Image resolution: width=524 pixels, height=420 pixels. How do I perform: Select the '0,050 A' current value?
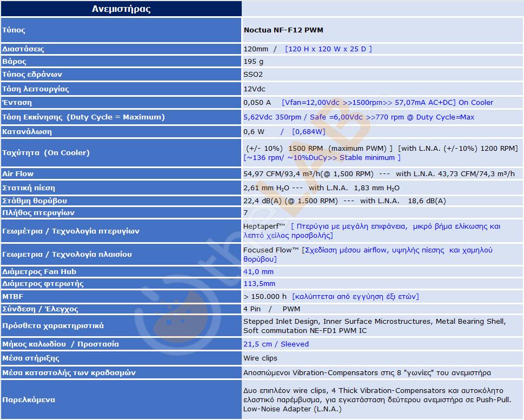pos(257,103)
